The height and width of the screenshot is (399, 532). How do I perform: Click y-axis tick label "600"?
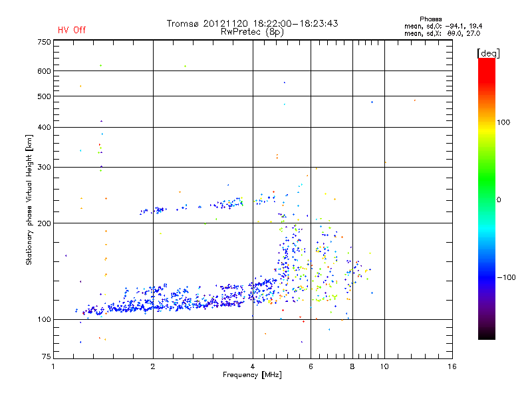coord(45,71)
